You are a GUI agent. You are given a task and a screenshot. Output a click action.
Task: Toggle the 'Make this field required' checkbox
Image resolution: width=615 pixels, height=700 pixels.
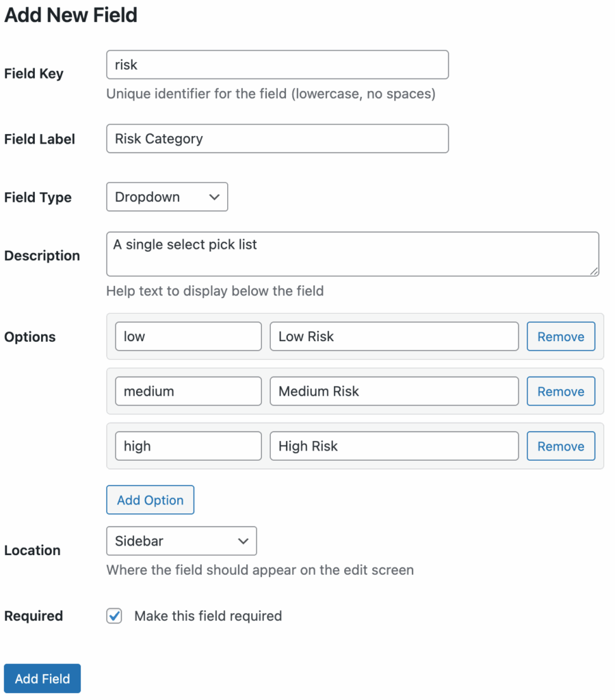tap(114, 616)
